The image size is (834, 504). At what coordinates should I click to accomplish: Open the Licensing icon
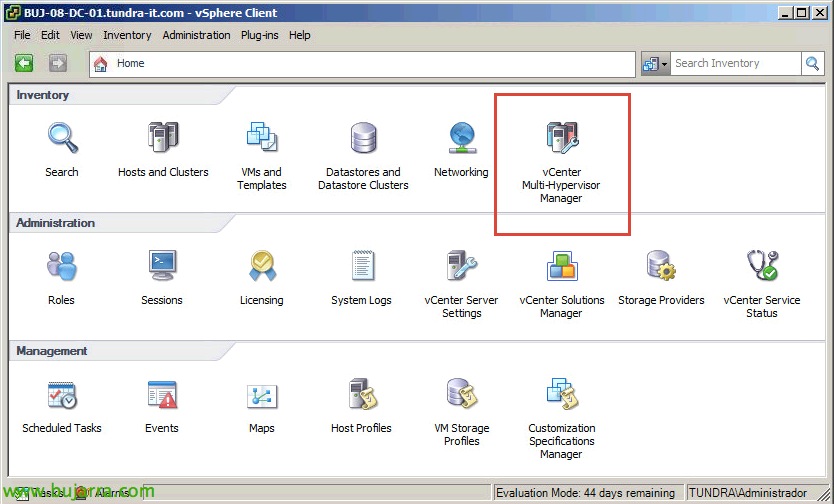(262, 266)
